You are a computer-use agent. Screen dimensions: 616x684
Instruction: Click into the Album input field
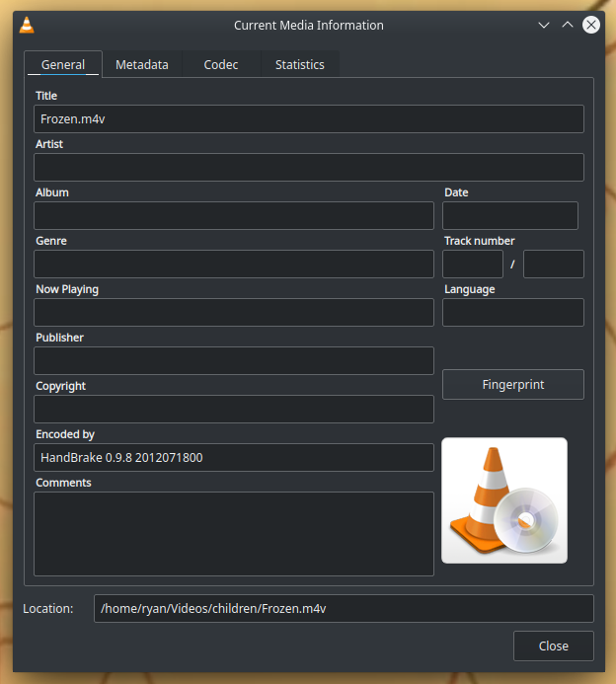[234, 215]
